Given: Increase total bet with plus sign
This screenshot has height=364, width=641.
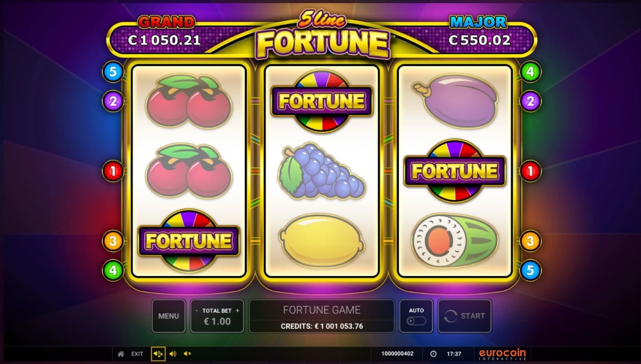Looking at the screenshot, I should 238,310.
